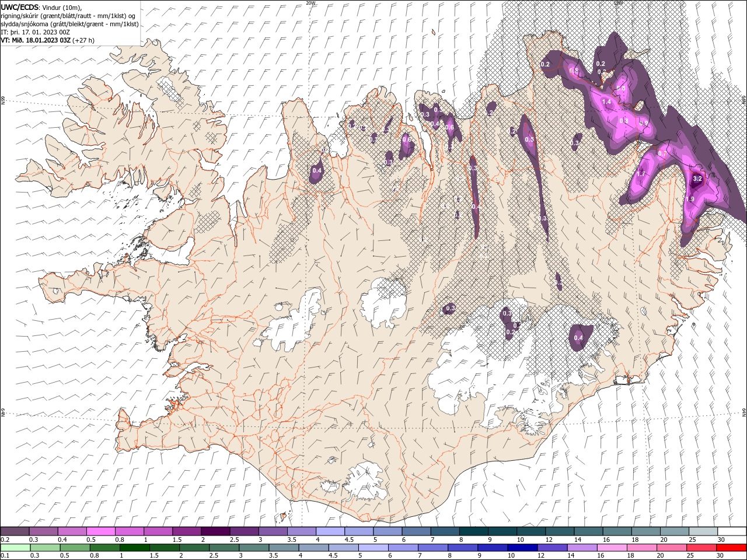The height and width of the screenshot is (560, 747).
Task: Click the 0.2–0.3 swatch in the upper snow scale
Action: tap(15, 531)
